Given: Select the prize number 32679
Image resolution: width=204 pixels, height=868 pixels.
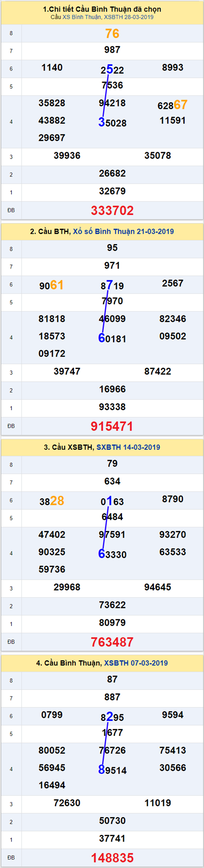Looking at the screenshot, I should tap(112, 191).
